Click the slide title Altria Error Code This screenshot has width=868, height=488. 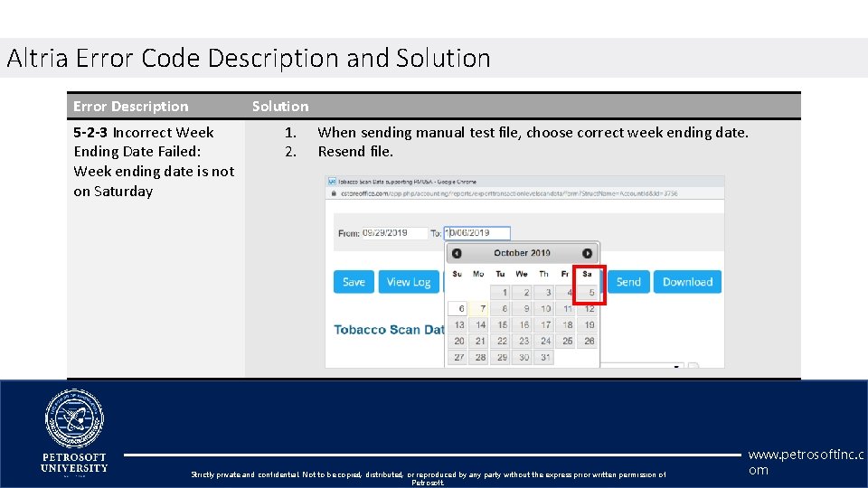[x=249, y=58]
